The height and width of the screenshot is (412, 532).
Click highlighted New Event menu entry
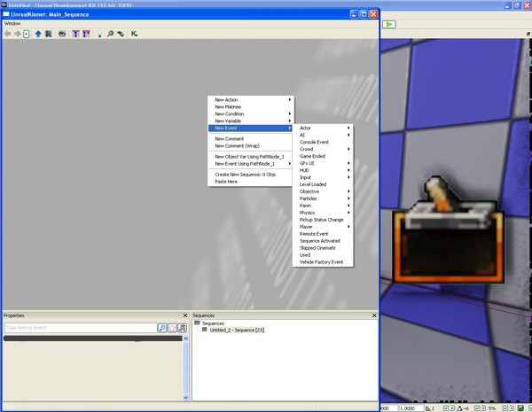tap(251, 128)
